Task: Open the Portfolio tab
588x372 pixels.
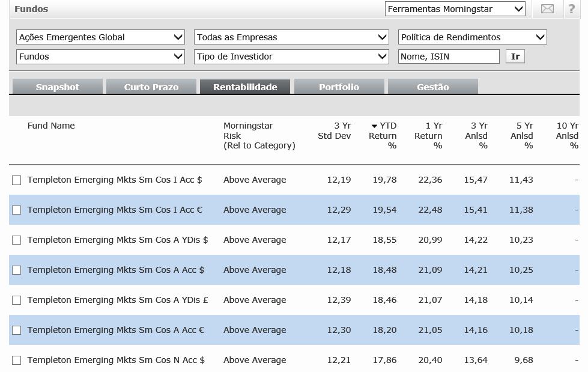Action: coord(339,87)
